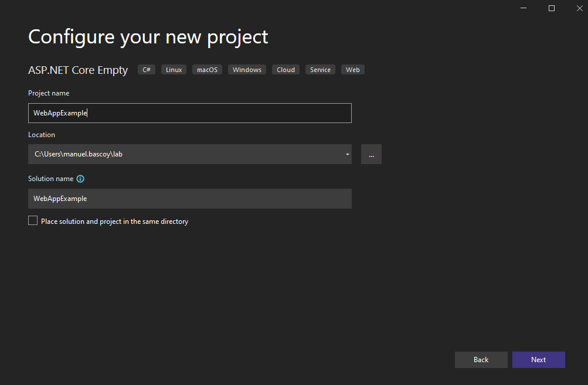Click the ASP.NET Core Empty template title
The height and width of the screenshot is (385, 588).
78,70
